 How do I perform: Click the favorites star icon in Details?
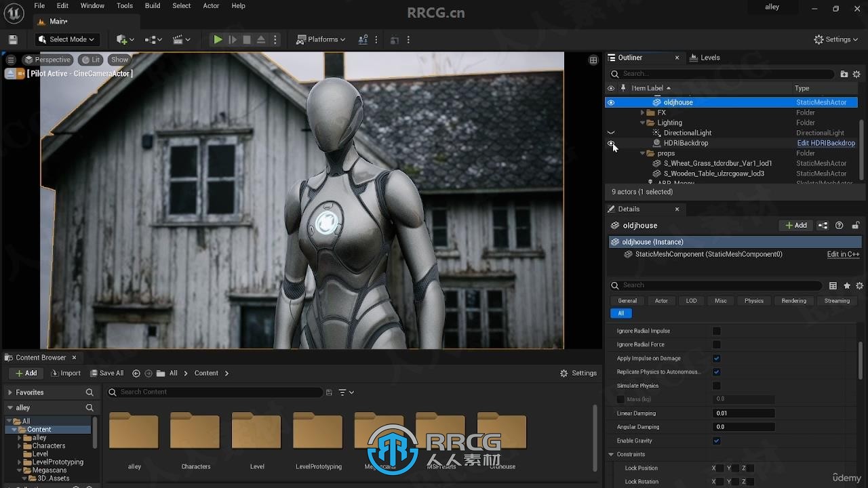click(x=847, y=286)
